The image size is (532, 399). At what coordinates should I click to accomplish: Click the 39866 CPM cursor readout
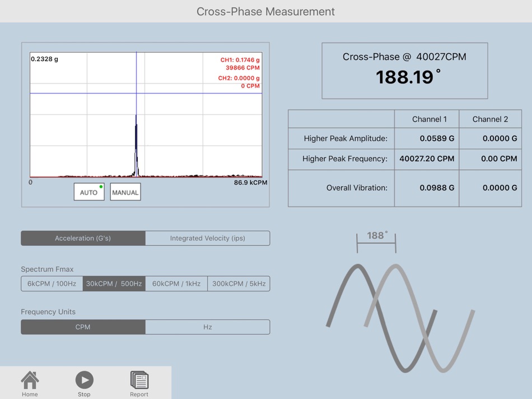click(242, 68)
